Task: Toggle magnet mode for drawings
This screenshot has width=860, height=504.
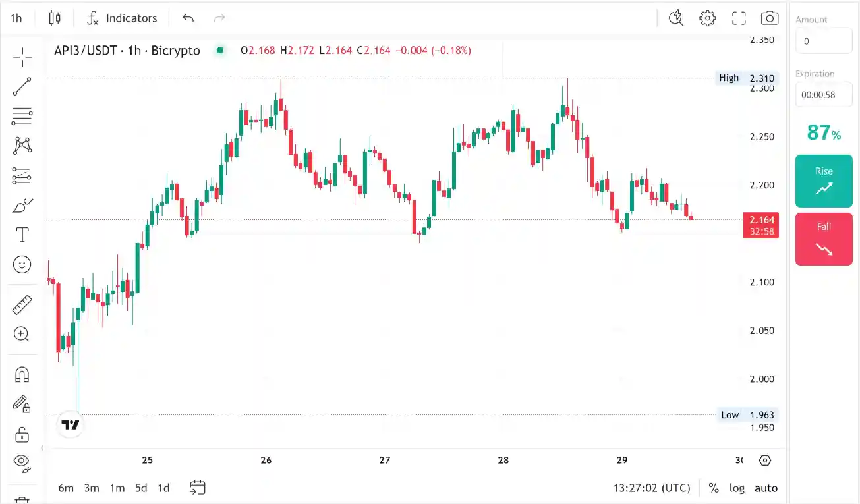Action: pos(22,374)
